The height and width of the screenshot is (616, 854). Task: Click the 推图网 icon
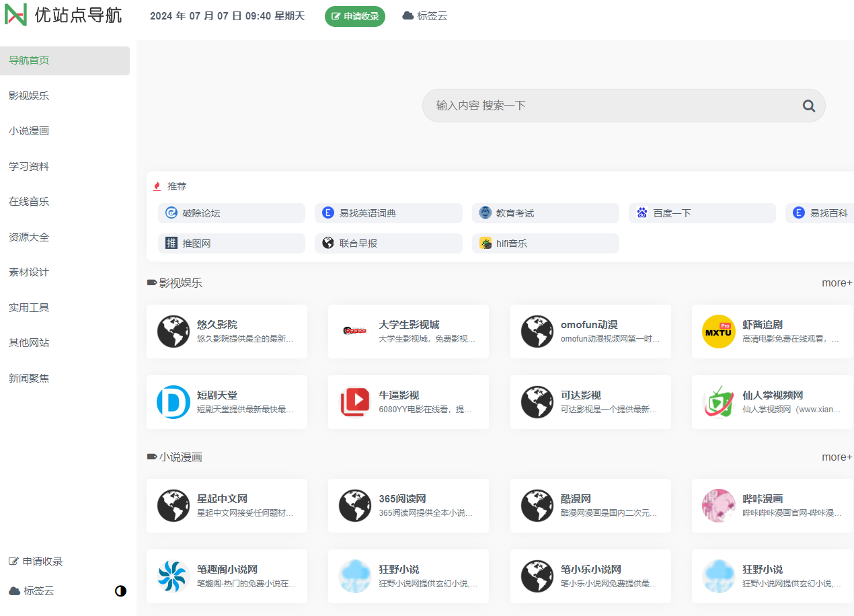point(171,243)
